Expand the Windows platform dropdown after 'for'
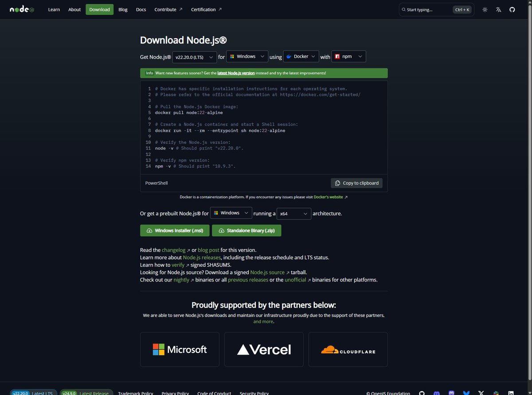Image resolution: width=532 pixels, height=395 pixels. click(x=247, y=56)
